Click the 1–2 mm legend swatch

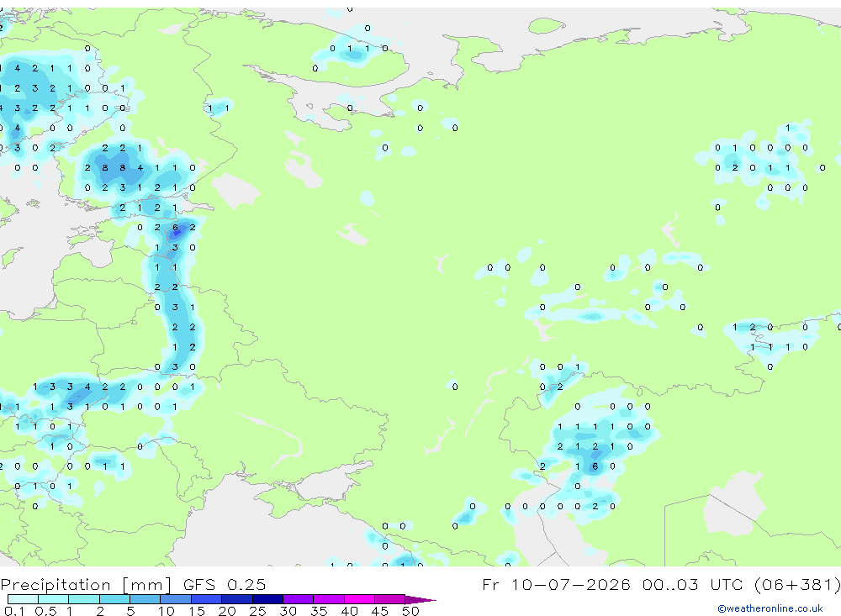pyautogui.click(x=84, y=599)
